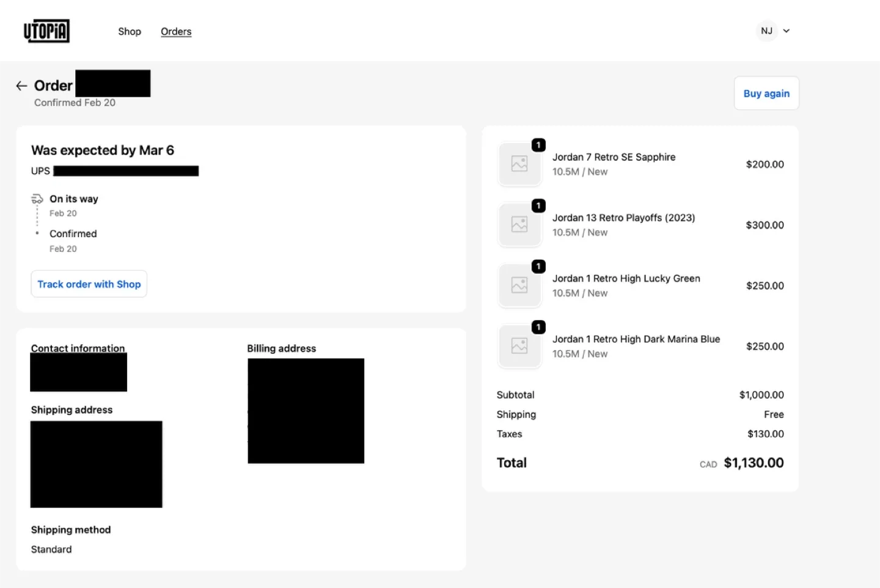
Task: Open the Jordan 13 Retro Playoffs thumbnail
Action: click(519, 224)
